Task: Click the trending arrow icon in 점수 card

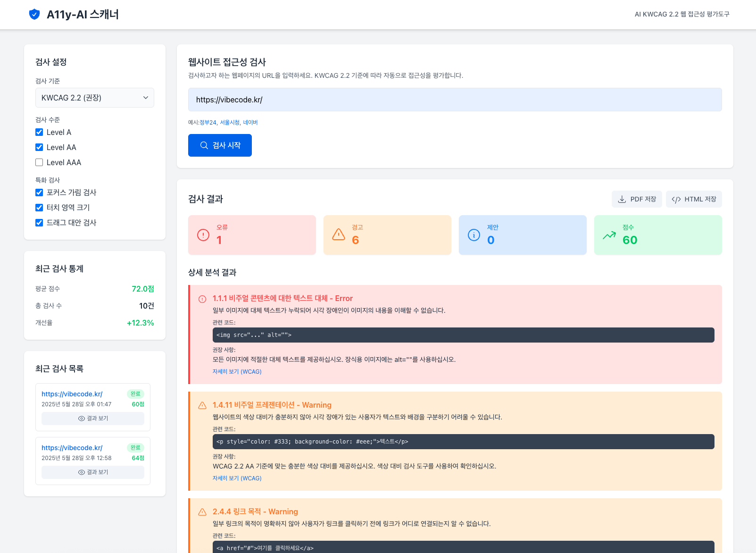Action: 609,235
